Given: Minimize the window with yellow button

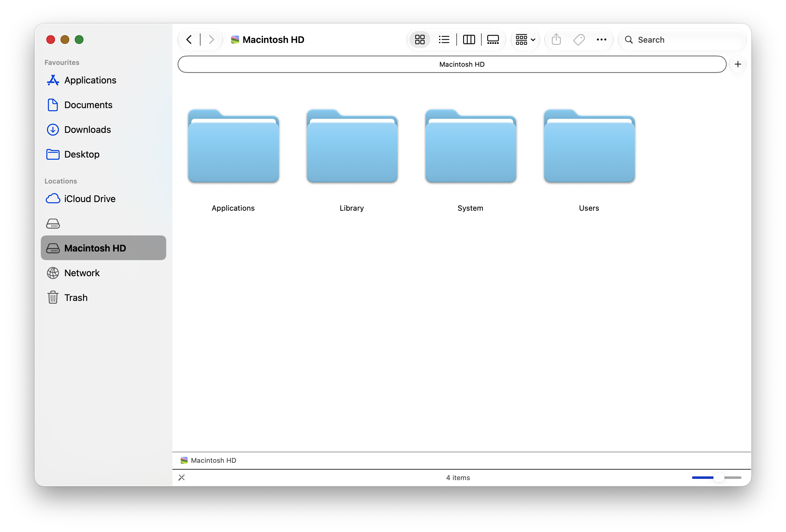Looking at the screenshot, I should (x=65, y=40).
